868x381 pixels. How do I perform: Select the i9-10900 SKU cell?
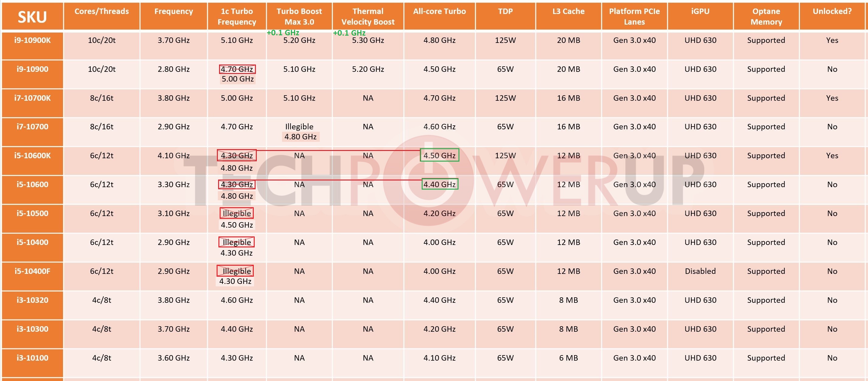point(32,75)
